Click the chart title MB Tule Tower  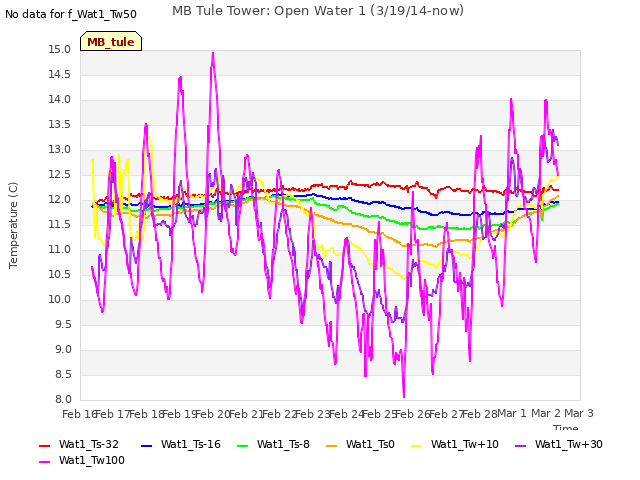tap(318, 11)
